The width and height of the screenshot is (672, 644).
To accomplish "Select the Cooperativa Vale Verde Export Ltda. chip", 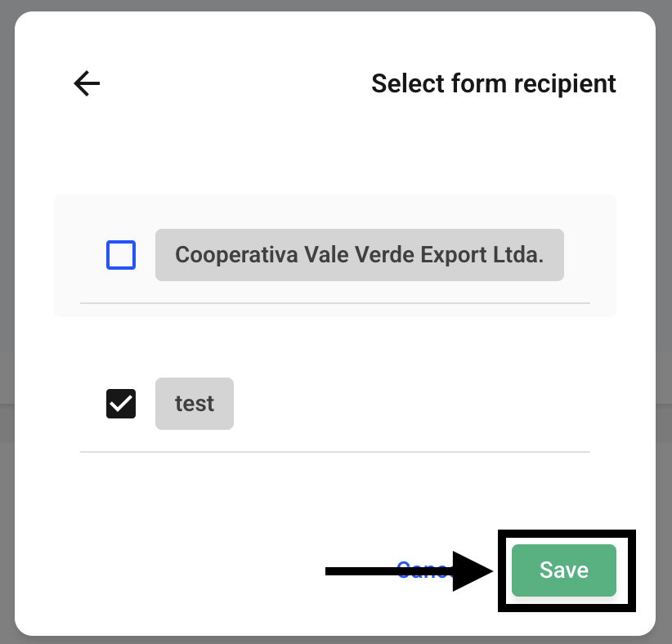I will tap(360, 255).
